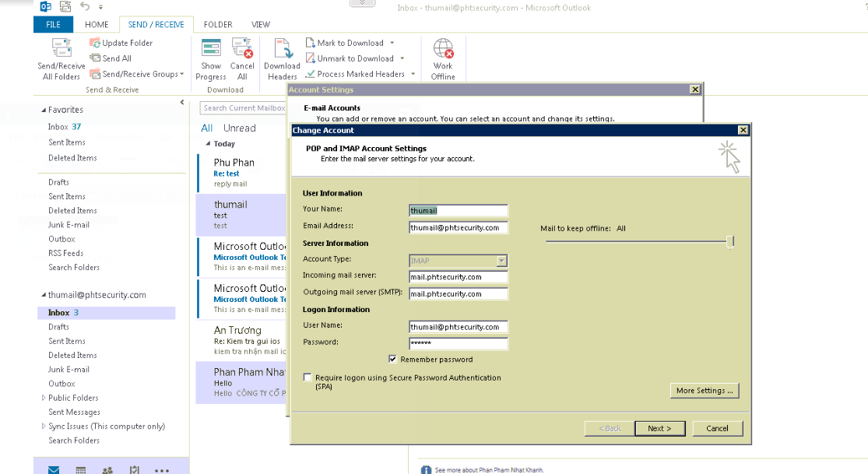This screenshot has height=474, width=868.
Task: Open the FILE tab
Action: click(53, 24)
